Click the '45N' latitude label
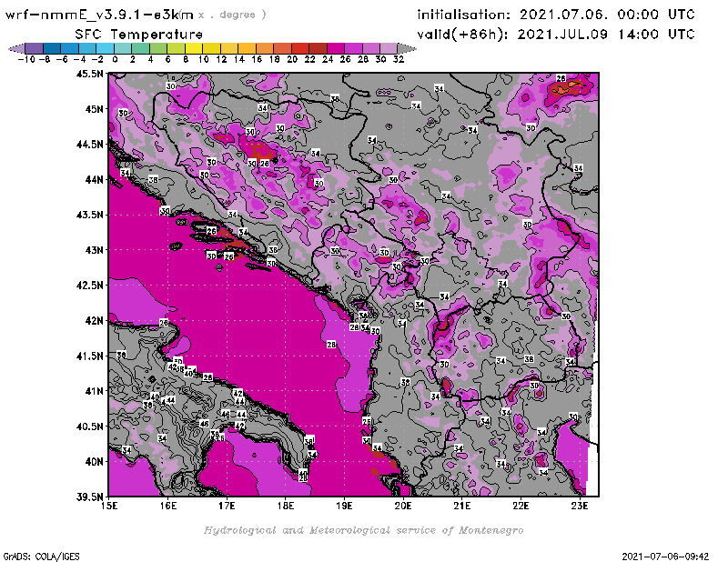 click(x=95, y=109)
